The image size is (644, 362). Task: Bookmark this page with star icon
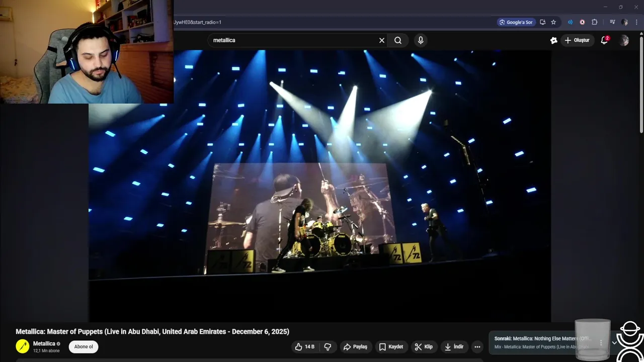(553, 22)
